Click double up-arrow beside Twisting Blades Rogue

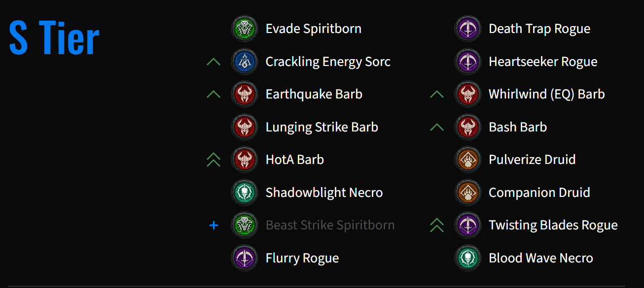pos(437,225)
